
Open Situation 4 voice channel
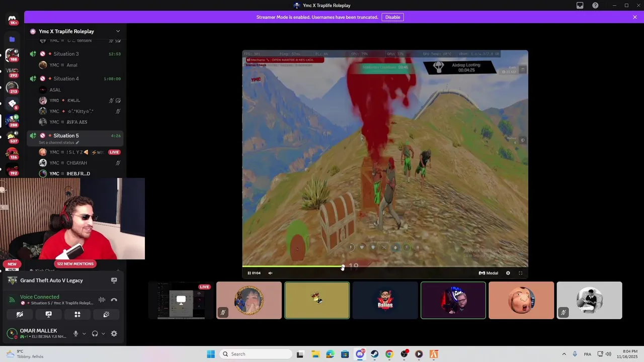pyautogui.click(x=75, y=78)
